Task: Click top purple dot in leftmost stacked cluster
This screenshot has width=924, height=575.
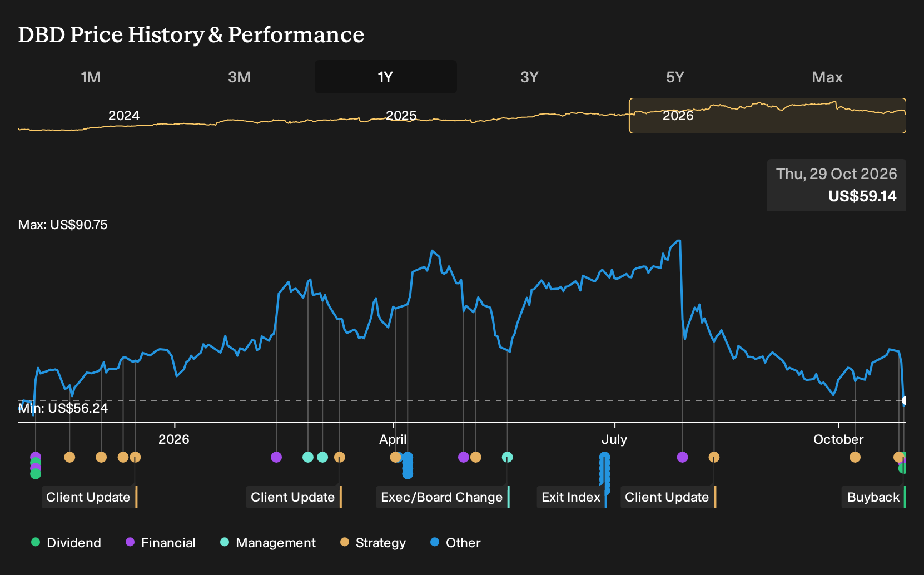Action: (36, 457)
